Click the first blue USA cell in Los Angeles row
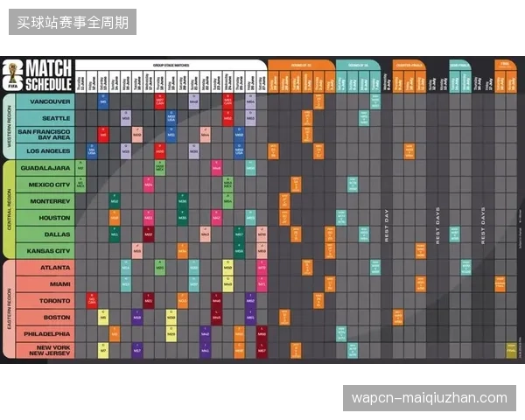 (92, 151)
